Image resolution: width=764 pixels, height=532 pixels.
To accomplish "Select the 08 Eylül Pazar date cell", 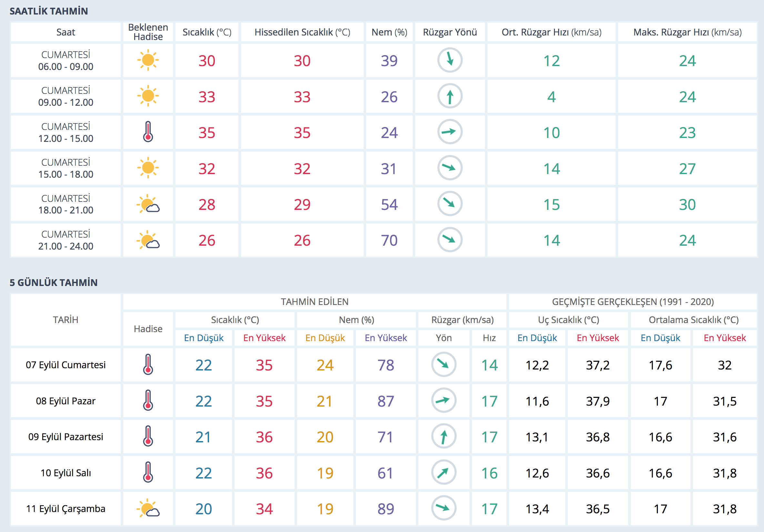I will pos(65,401).
